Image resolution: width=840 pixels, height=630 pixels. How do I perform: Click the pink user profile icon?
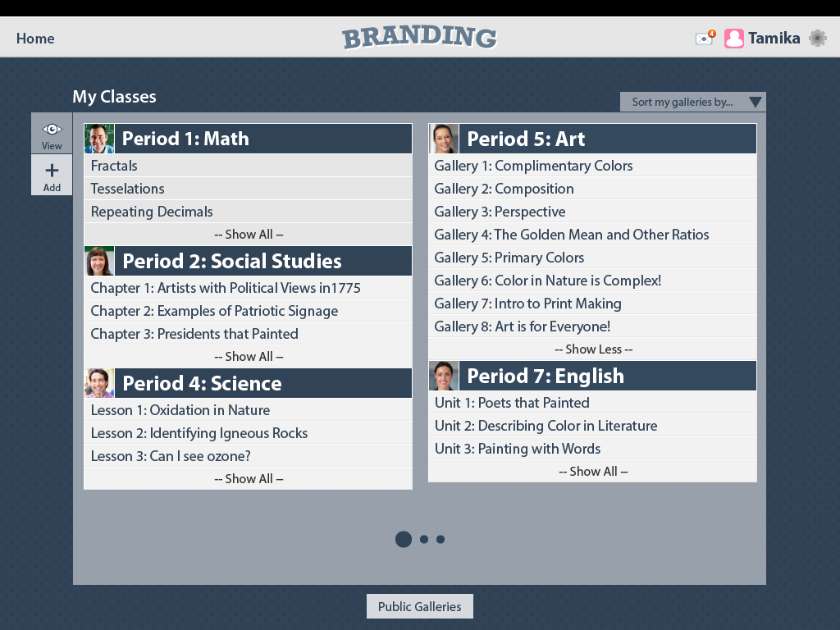coord(734,39)
